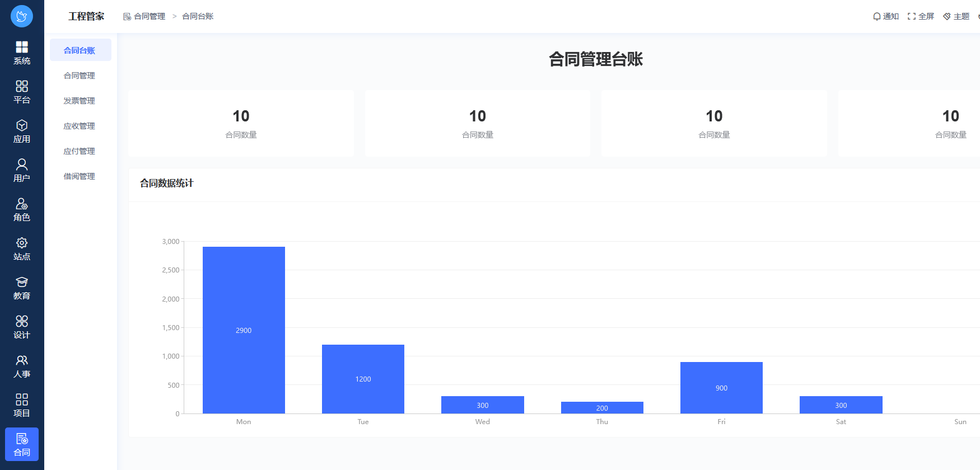The height and width of the screenshot is (470, 980).
Task: Click the bird logo icon
Action: 22,16
